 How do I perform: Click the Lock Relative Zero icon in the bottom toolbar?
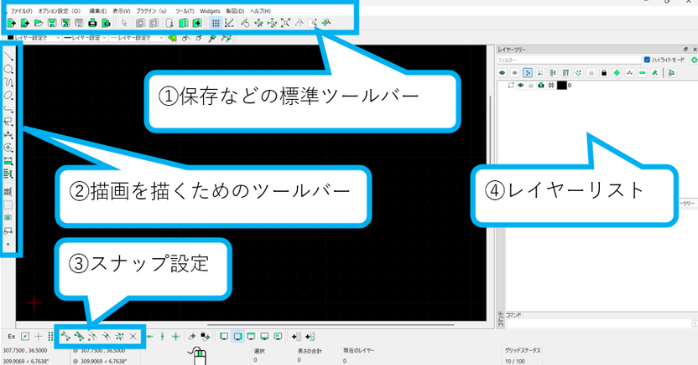(x=205, y=337)
